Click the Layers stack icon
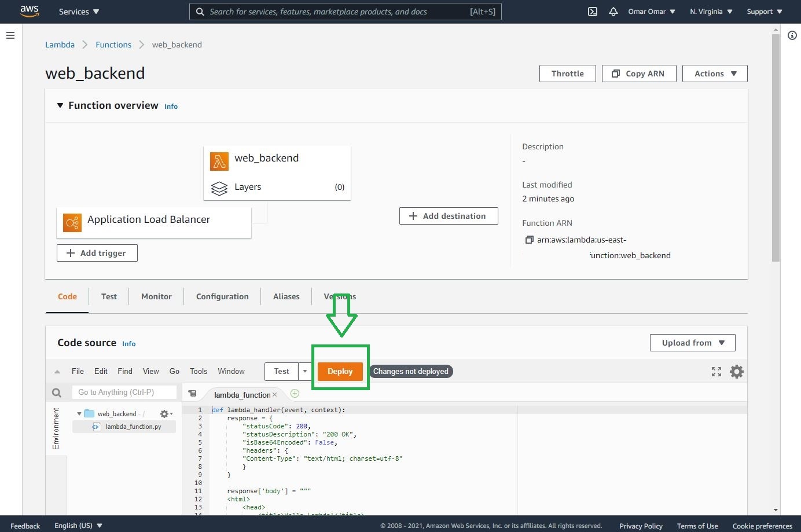The width and height of the screenshot is (801, 532). 219,188
